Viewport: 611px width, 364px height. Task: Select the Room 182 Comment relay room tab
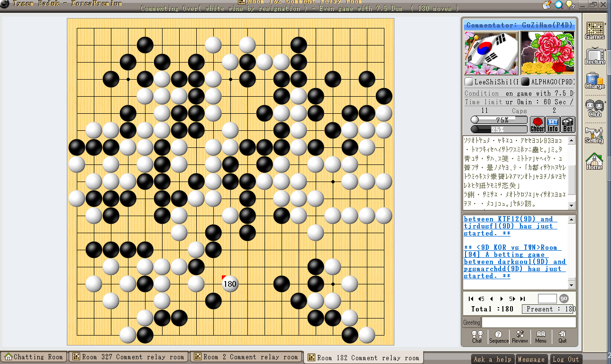tap(364, 357)
